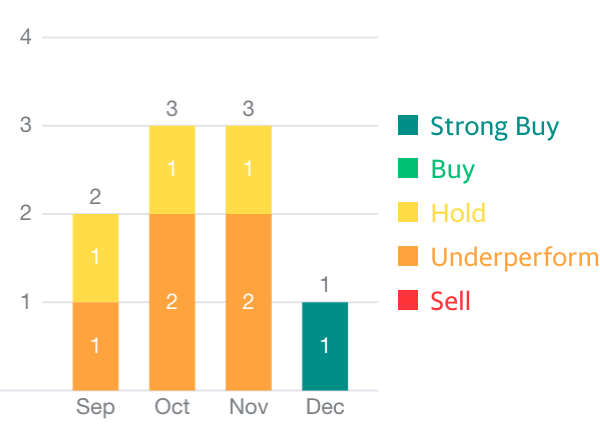Image resolution: width=600 pixels, height=432 pixels.
Task: Click the Dec Strong Buy teal bar
Action: pyautogui.click(x=325, y=346)
